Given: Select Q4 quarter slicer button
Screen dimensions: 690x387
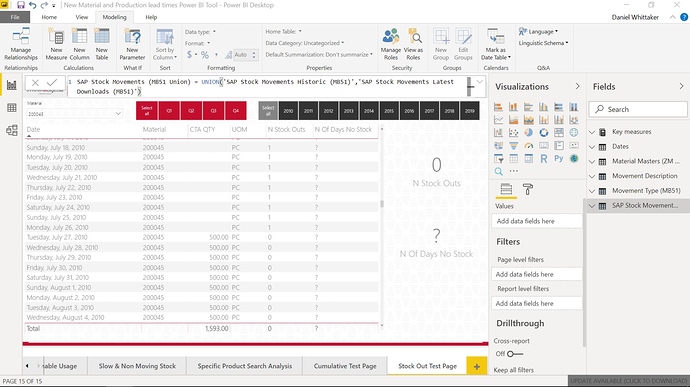Looking at the screenshot, I should coord(236,111).
